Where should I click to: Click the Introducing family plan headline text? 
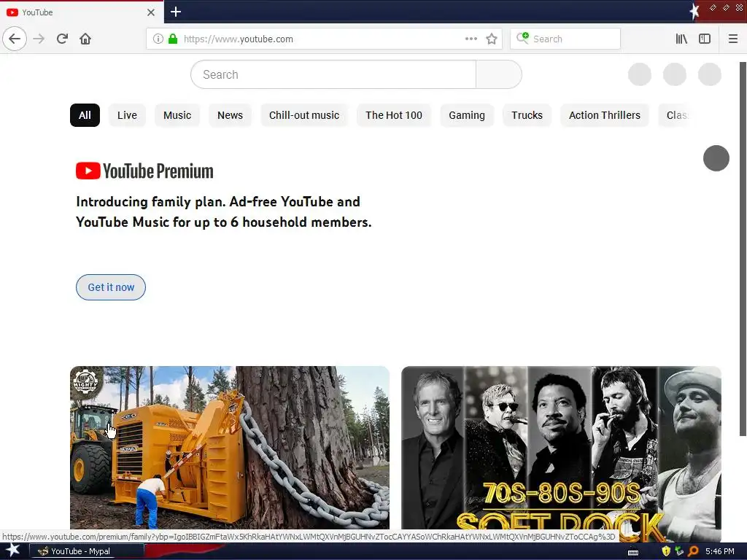click(x=223, y=212)
